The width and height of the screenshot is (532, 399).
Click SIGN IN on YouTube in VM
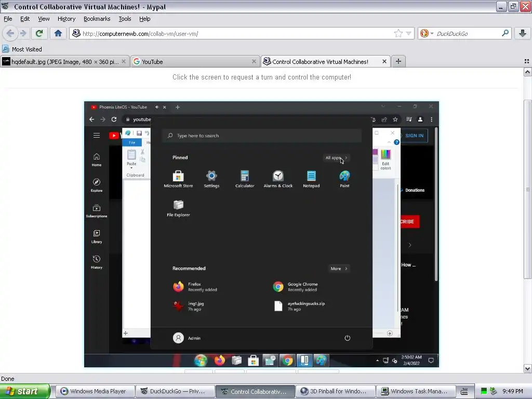coord(414,136)
